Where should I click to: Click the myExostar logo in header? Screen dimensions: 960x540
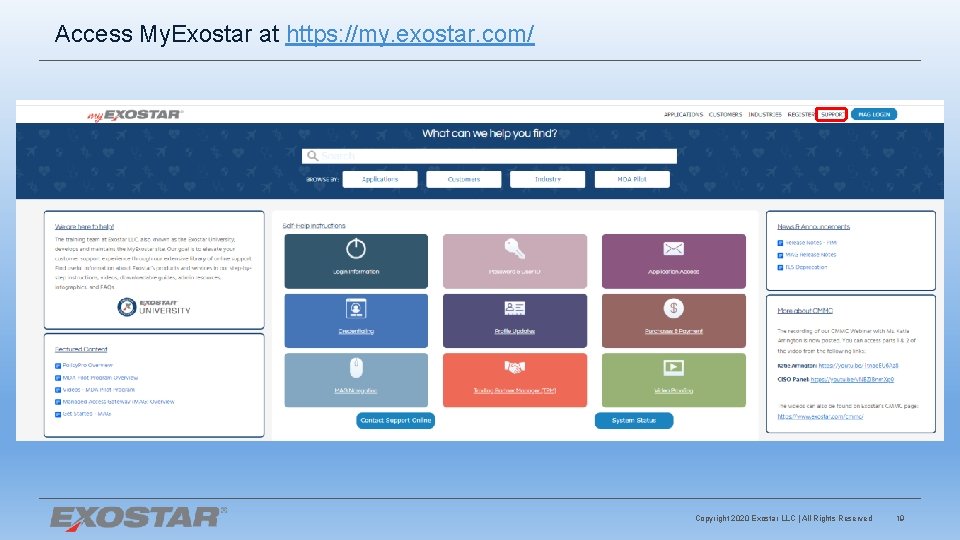[x=135, y=114]
